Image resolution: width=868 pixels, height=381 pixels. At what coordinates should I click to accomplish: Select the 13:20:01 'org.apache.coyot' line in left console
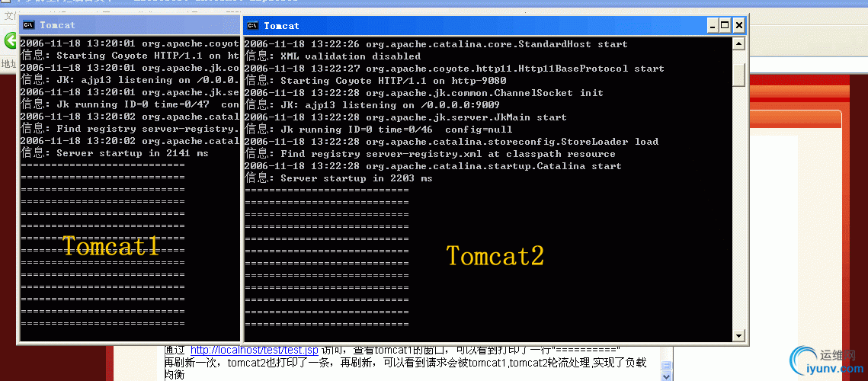tap(130, 43)
